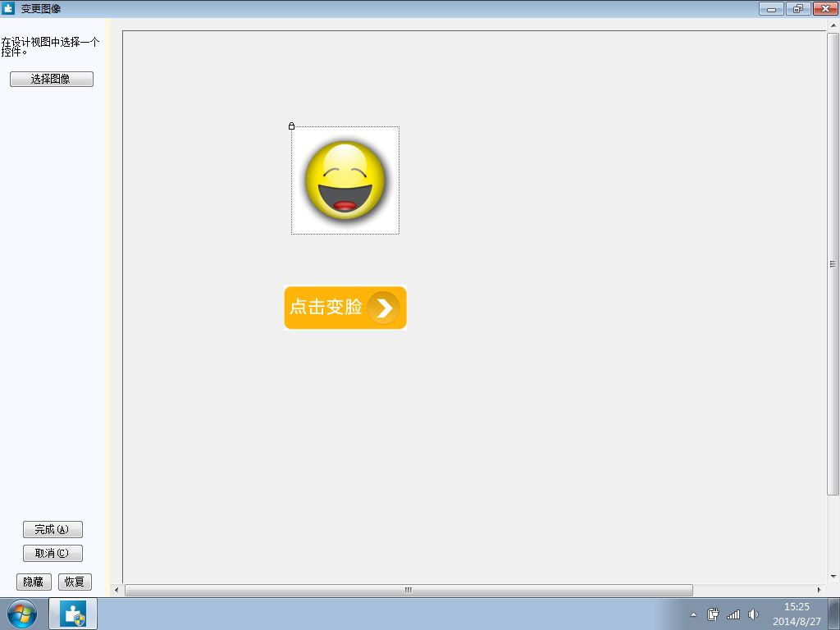The width and height of the screenshot is (840, 630).
Task: Click the horizontal scrollbar left arrow
Action: pyautogui.click(x=116, y=590)
